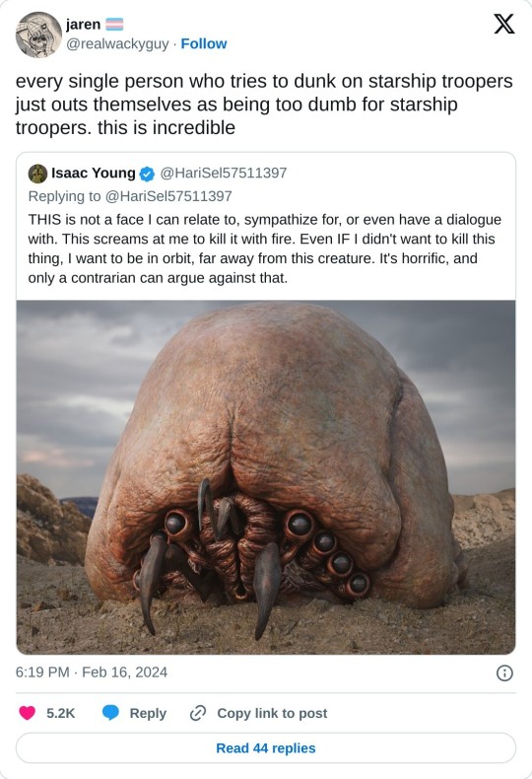532x779 pixels.
Task: Read 44 replies
Action: (x=265, y=747)
